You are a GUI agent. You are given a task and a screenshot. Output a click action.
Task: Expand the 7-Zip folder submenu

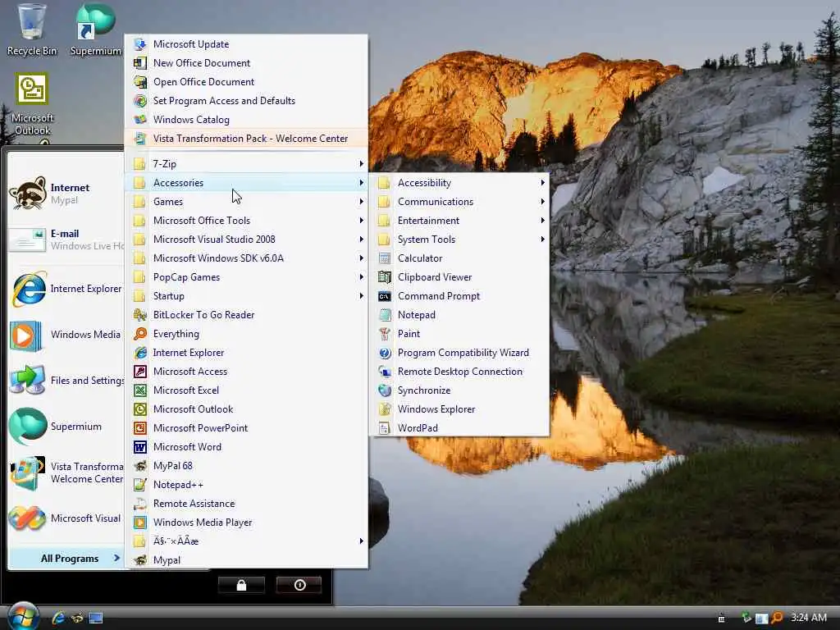point(246,164)
